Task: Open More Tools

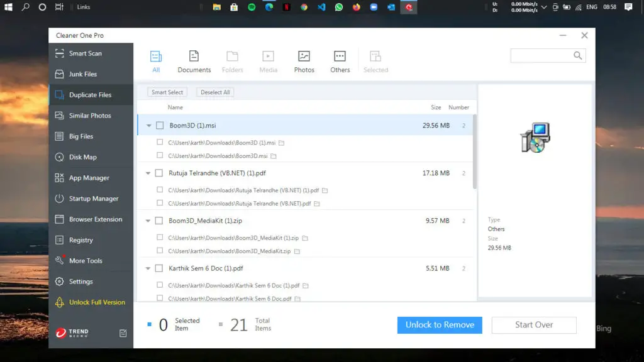Action: tap(91, 261)
